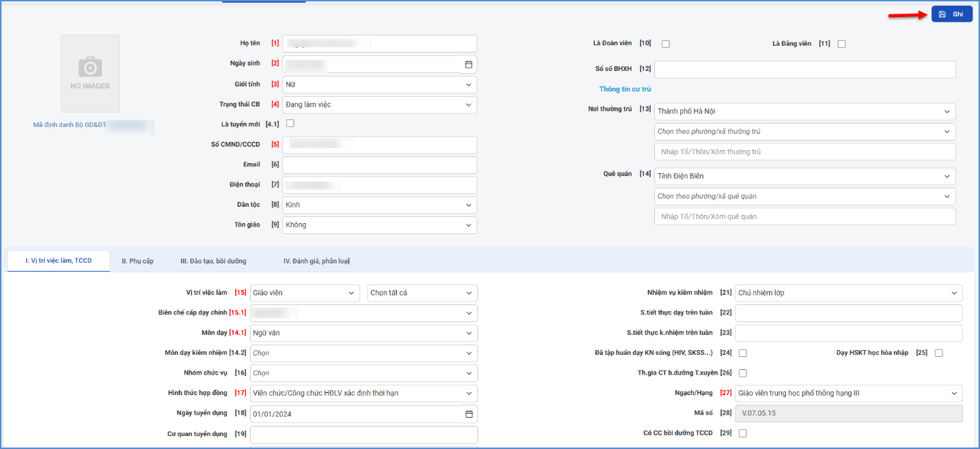Screen dimensions: 980x449
Task: Expand the Ngạch/Hạng dropdown
Action: [849, 394]
